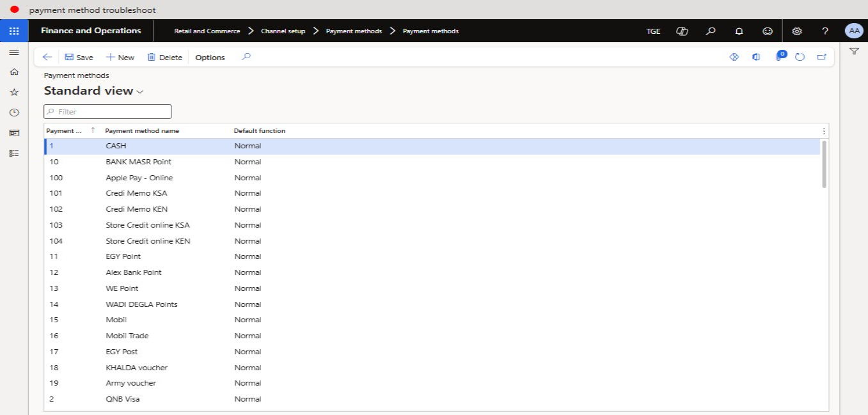This screenshot has height=415, width=868.
Task: Select Store Credit online KSA row
Action: tap(432, 225)
